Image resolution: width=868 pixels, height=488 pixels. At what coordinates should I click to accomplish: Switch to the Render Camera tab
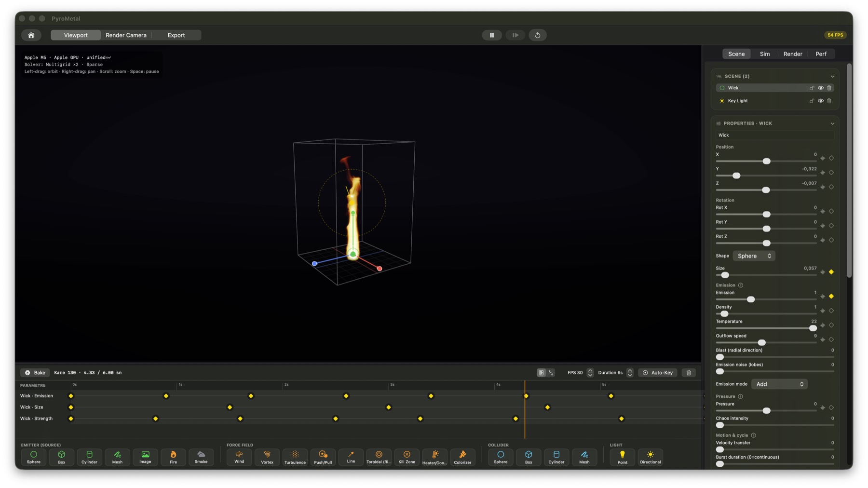click(x=126, y=35)
